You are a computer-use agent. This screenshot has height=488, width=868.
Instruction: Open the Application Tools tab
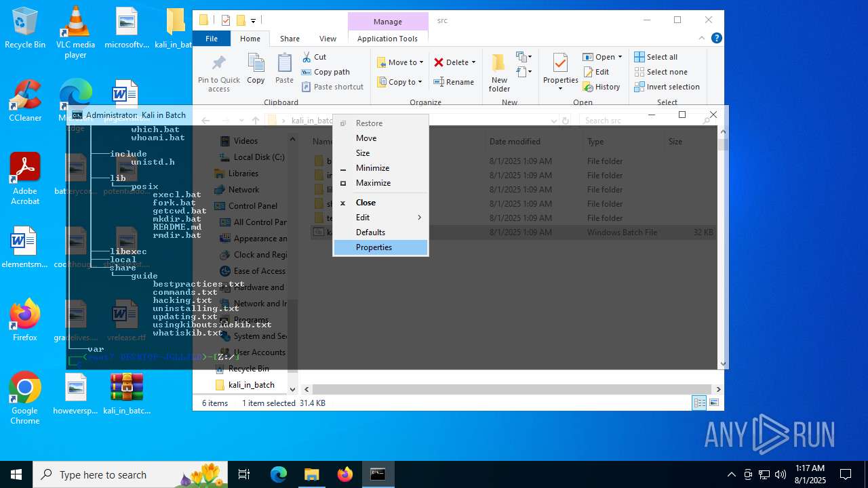pos(387,39)
